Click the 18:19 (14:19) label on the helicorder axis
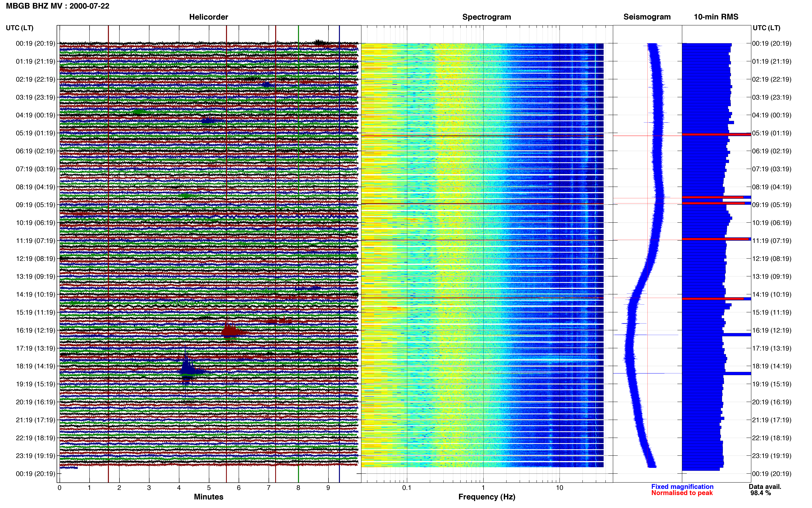Screen dimensions: 812x508 [x=36, y=366]
